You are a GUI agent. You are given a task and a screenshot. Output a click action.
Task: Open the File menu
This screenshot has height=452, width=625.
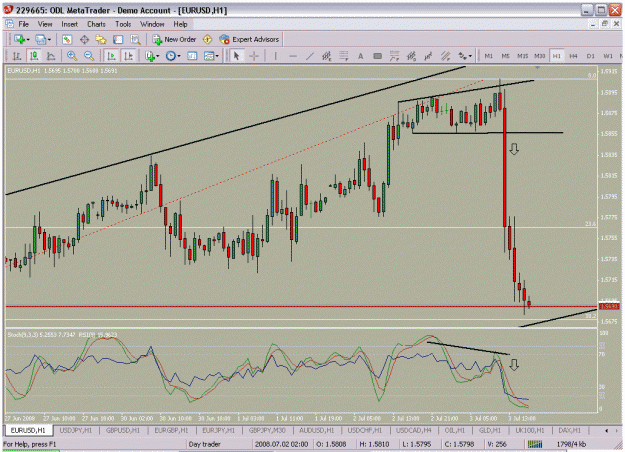click(24, 24)
